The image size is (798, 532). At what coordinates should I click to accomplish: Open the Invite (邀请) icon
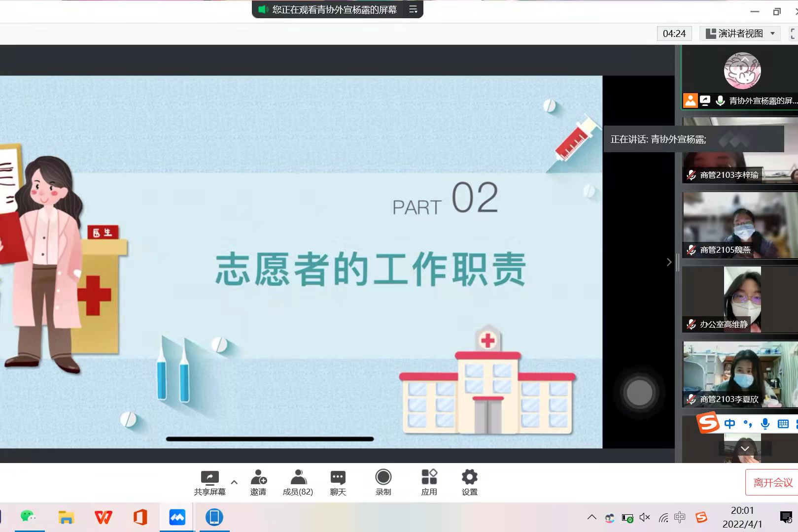[258, 482]
